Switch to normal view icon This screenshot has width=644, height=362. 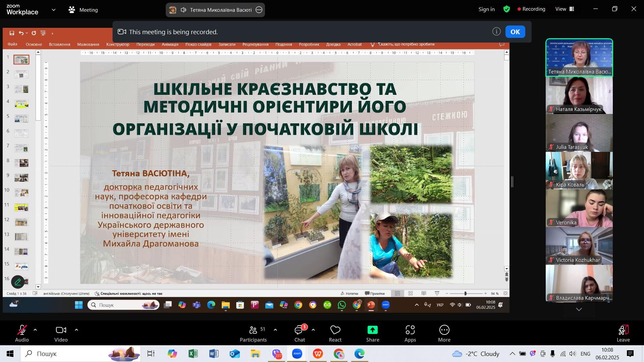coord(397,294)
